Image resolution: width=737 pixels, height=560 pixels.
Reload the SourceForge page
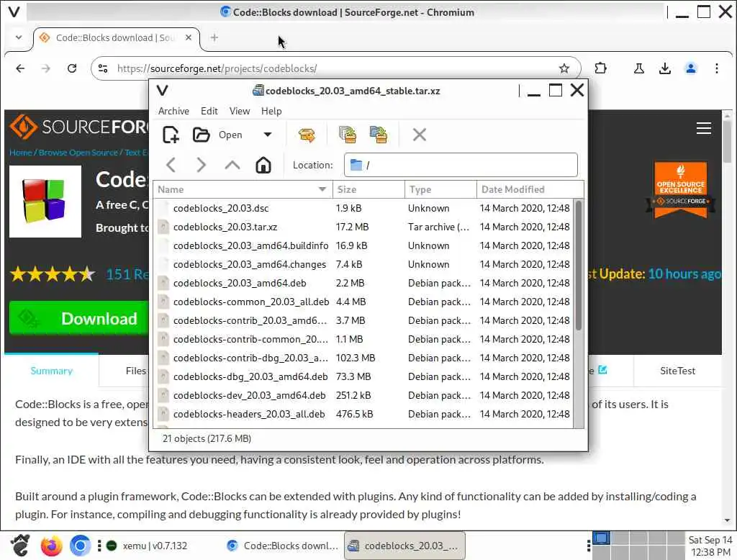coord(72,68)
